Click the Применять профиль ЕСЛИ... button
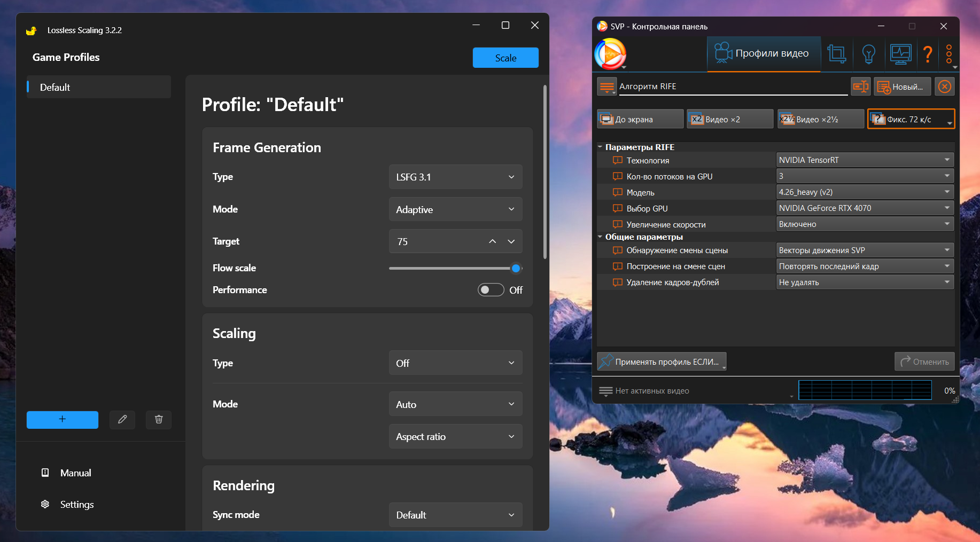Screen dimensions: 980x542 (662, 362)
